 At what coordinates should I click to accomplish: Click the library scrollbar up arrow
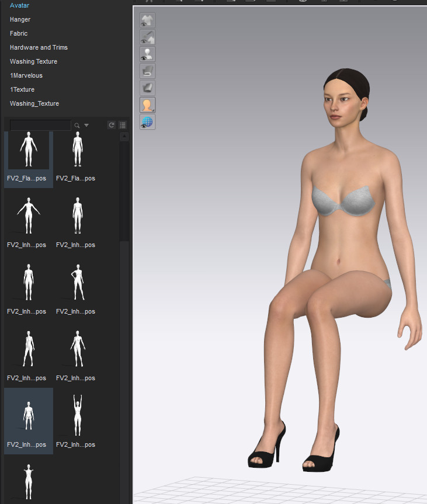point(124,136)
